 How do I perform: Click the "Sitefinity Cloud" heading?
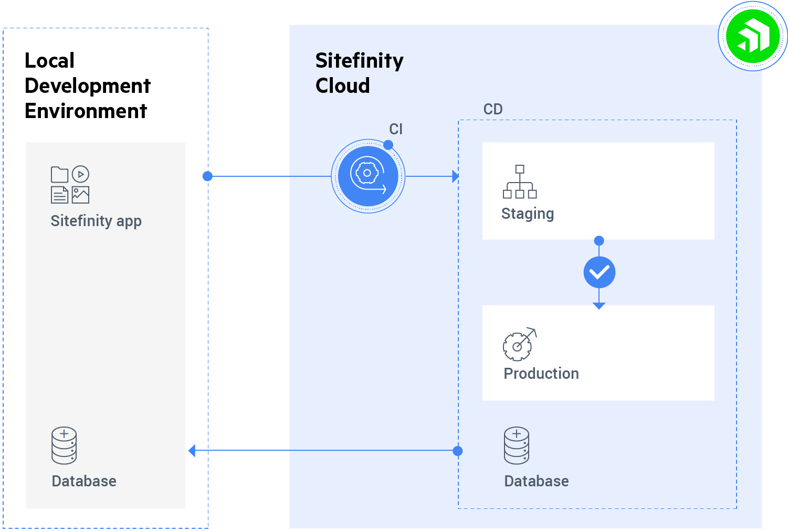tap(360, 73)
